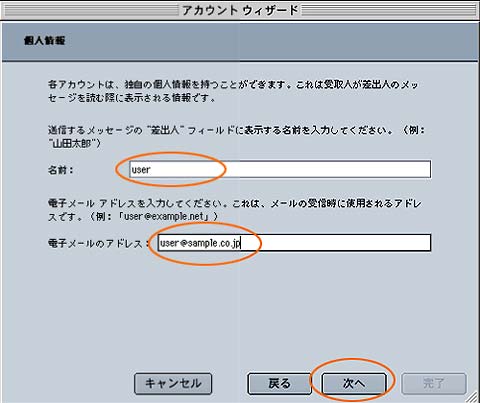Click the resize grip in window corner

click(473, 397)
